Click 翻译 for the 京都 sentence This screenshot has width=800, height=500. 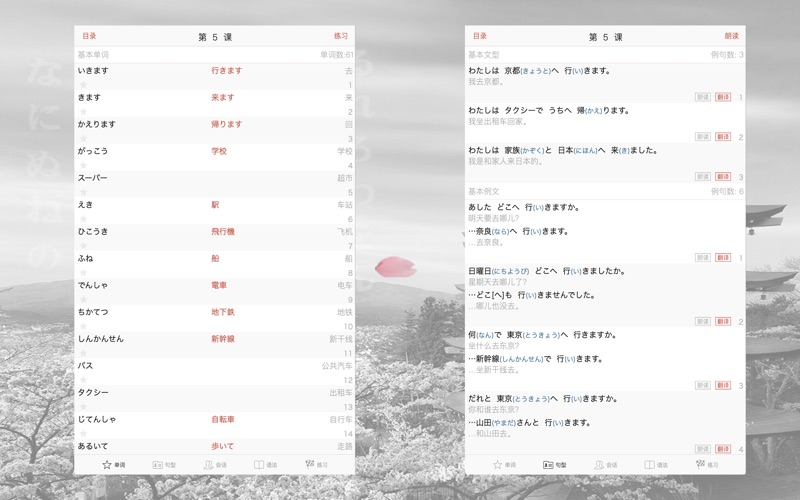coord(722,97)
